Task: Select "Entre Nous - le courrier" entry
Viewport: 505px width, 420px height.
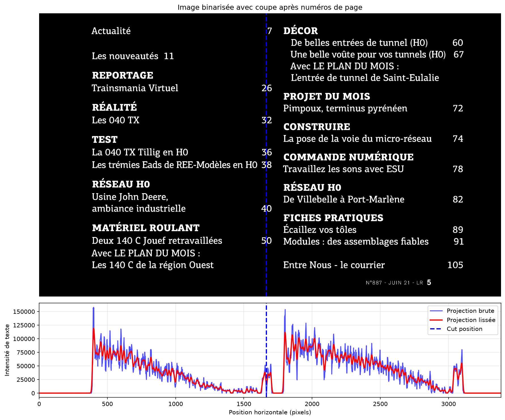Action: 334,265
